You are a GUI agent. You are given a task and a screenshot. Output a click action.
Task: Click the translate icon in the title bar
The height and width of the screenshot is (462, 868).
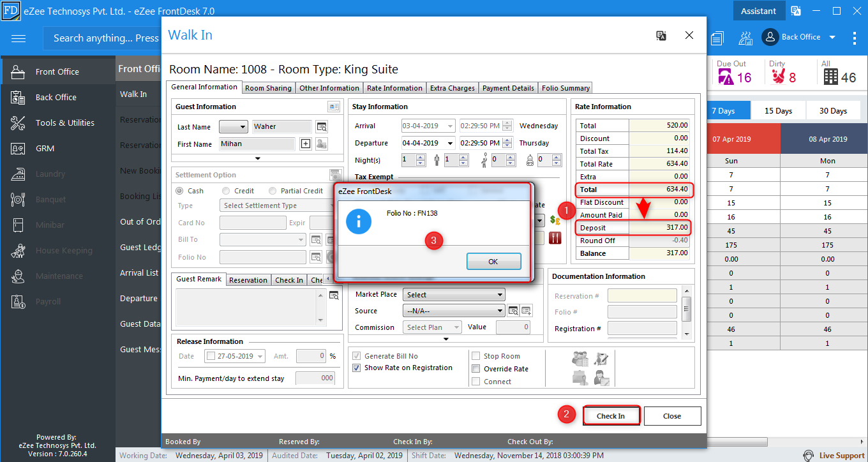[x=796, y=11]
